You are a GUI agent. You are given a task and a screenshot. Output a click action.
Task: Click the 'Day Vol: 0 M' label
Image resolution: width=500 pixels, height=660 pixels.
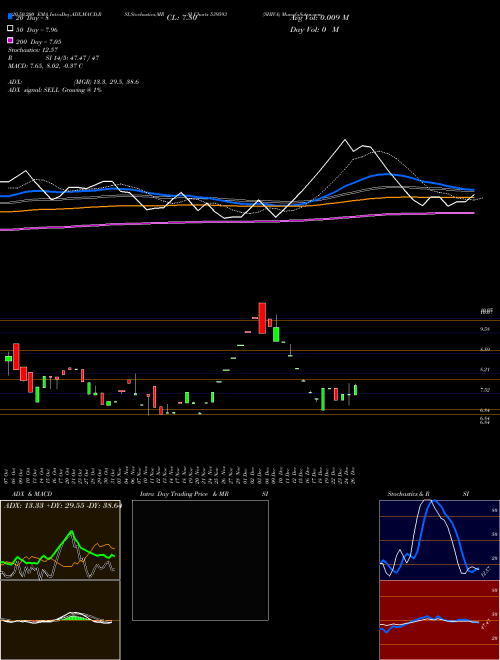(x=315, y=30)
